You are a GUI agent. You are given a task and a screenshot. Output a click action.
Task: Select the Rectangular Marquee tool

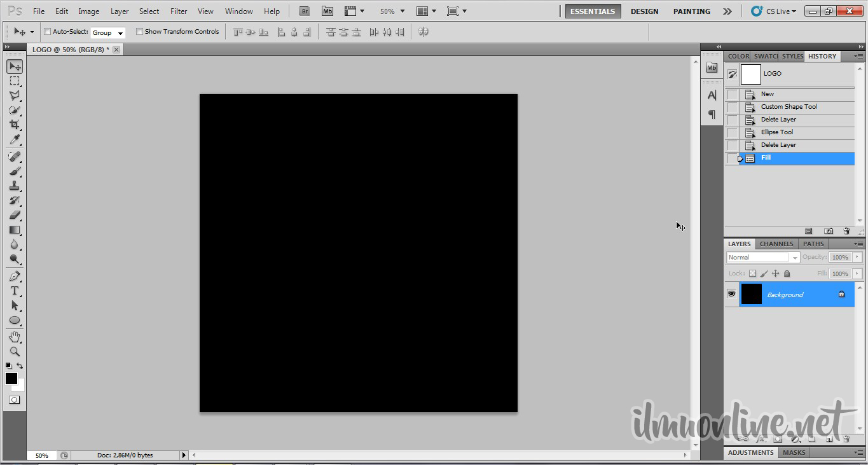pyautogui.click(x=15, y=81)
